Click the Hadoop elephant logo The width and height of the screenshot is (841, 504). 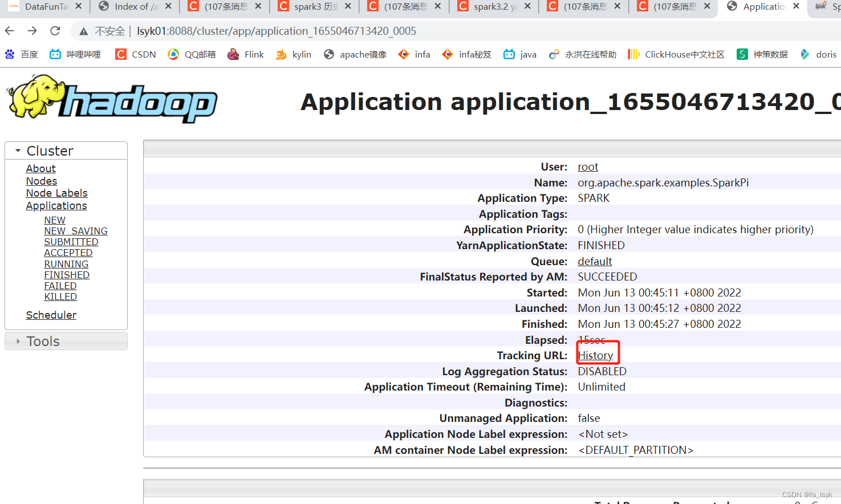[112, 99]
